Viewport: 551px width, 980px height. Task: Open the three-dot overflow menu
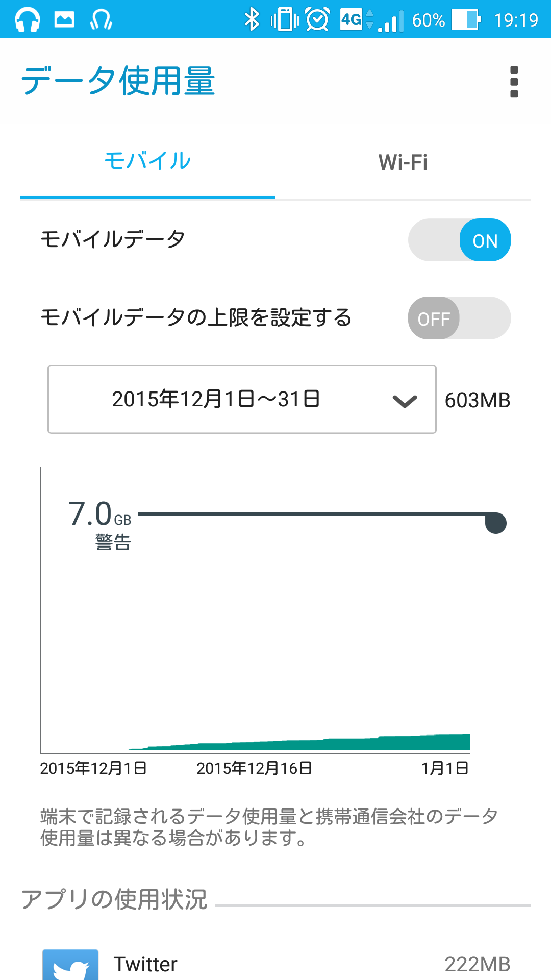514,82
